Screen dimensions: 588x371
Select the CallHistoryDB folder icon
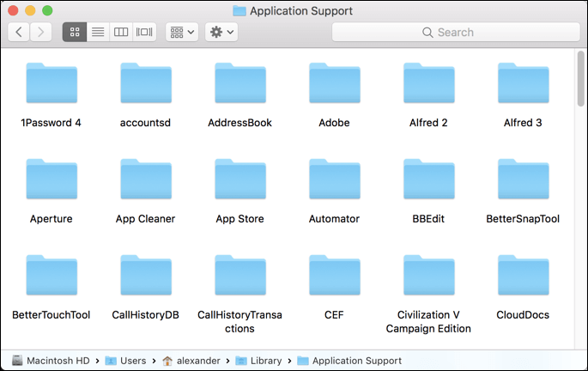coord(146,275)
